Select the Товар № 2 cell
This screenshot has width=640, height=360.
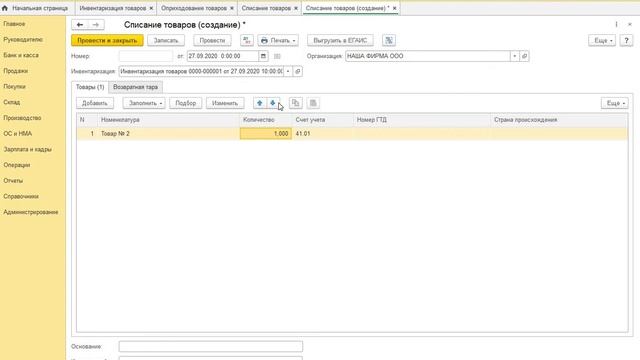[169, 133]
